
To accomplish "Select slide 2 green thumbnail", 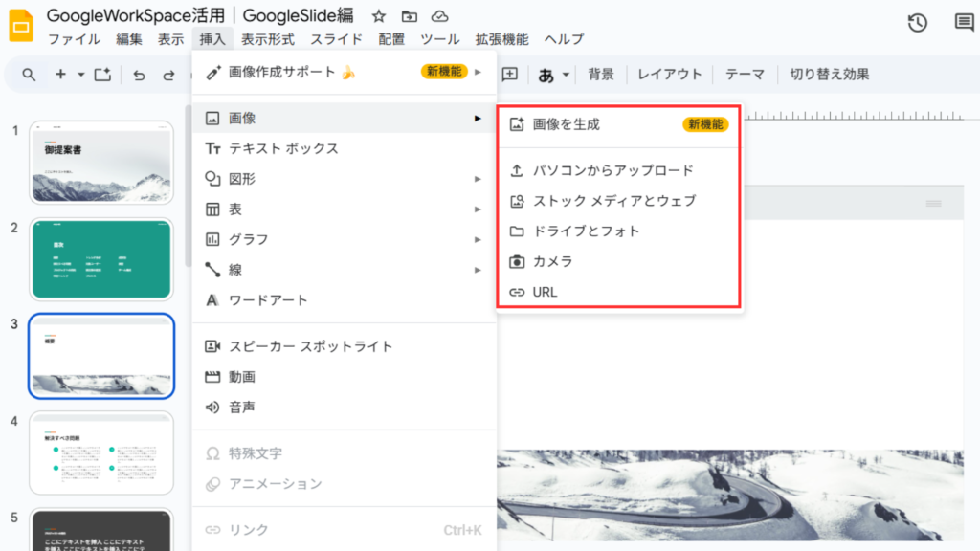I will tap(102, 259).
